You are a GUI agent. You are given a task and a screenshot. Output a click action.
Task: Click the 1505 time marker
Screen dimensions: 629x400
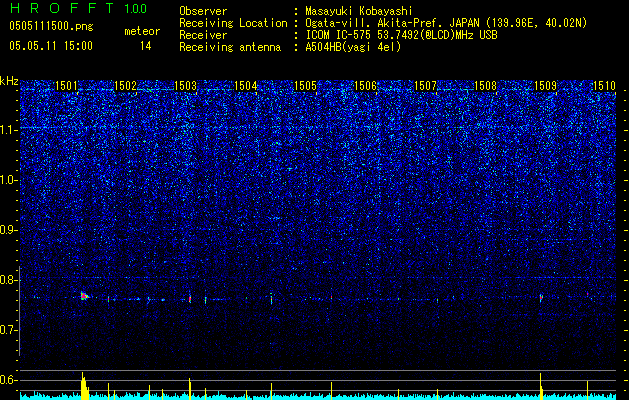pyautogui.click(x=306, y=85)
